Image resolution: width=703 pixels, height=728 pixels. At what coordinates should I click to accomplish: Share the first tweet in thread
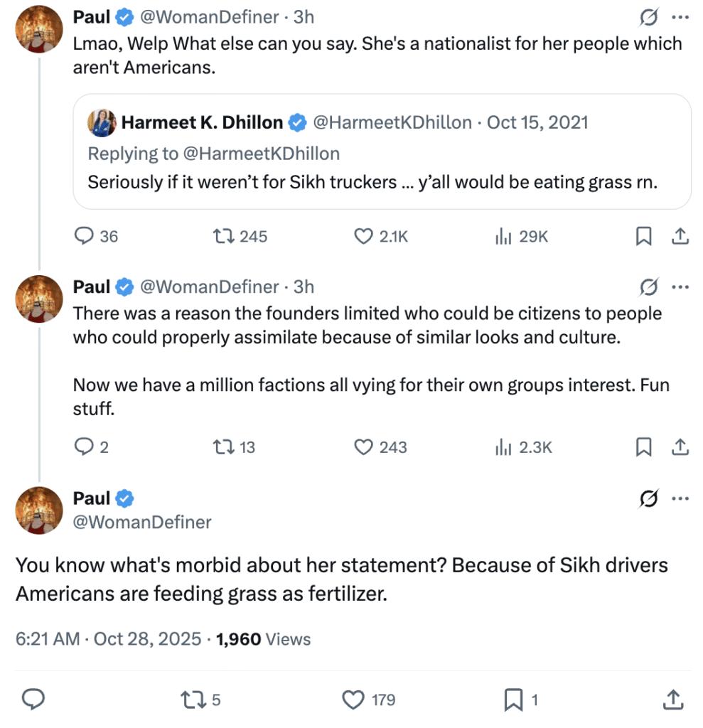(x=680, y=236)
